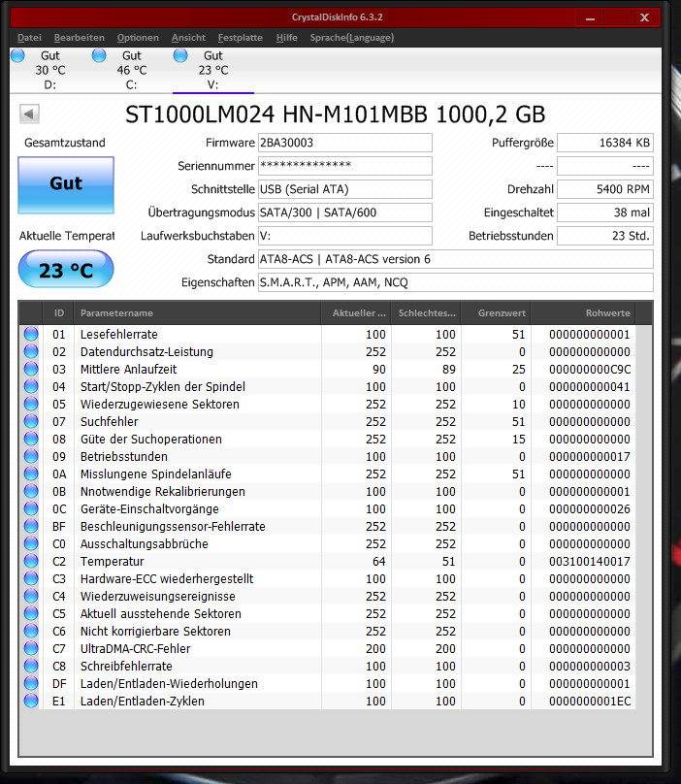Click the 23 °C temperature button
Image resolution: width=681 pixels, height=784 pixels.
click(x=66, y=270)
